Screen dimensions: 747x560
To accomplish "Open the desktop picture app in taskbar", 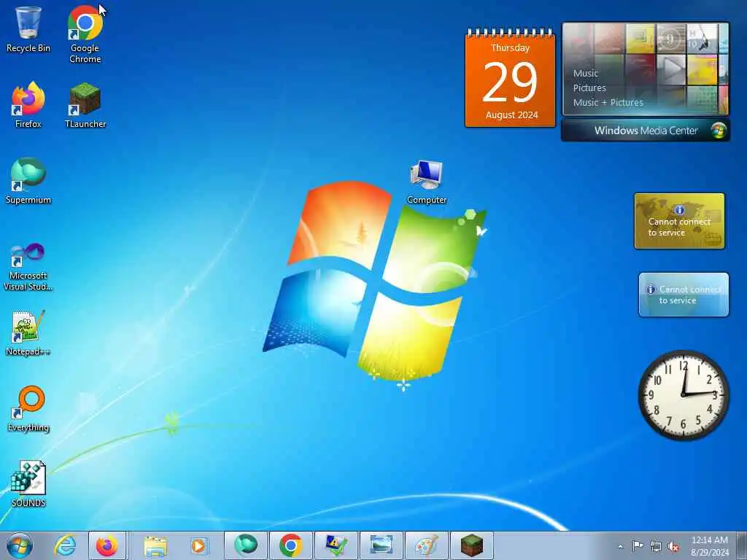I will (x=381, y=545).
